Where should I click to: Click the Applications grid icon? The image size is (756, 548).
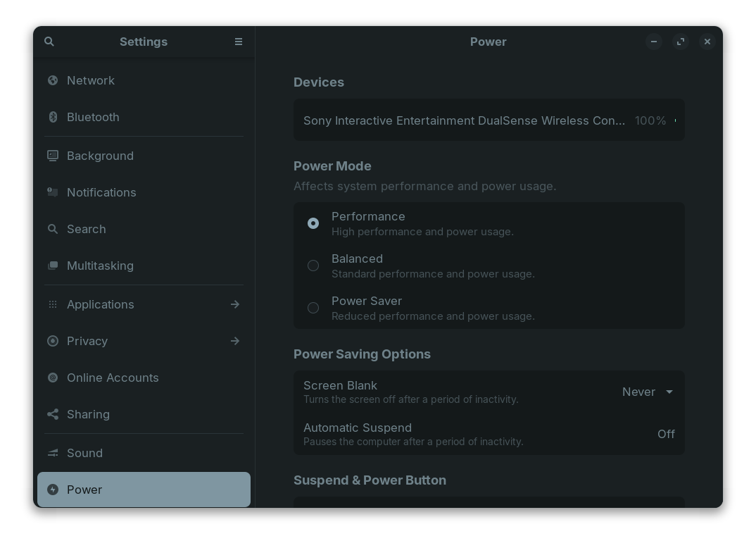[x=53, y=304]
